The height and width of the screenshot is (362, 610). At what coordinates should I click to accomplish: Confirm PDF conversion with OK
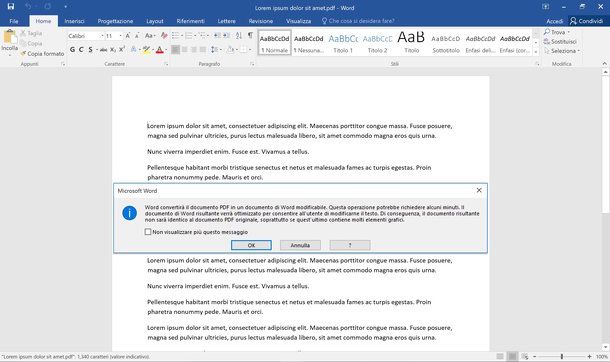click(251, 245)
